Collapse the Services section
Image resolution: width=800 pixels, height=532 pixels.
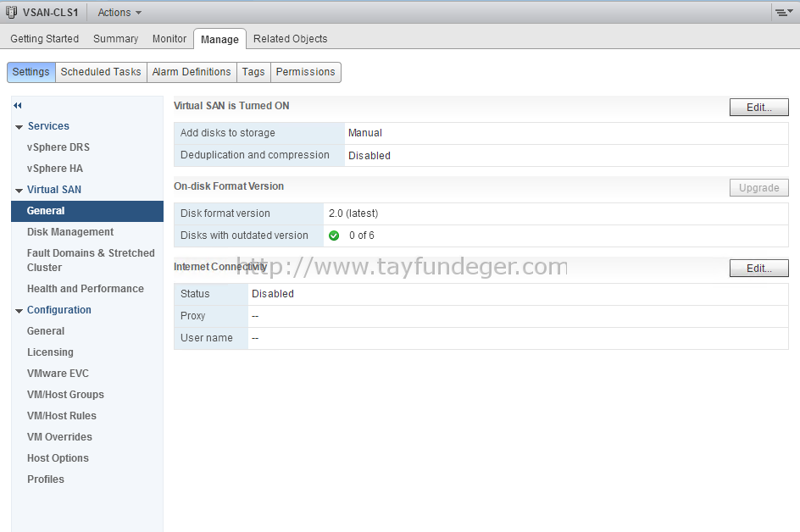[19, 127]
